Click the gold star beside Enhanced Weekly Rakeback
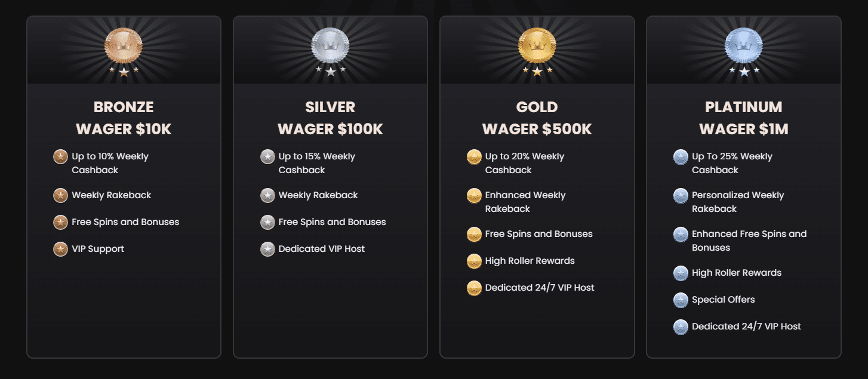868x379 pixels. (474, 195)
